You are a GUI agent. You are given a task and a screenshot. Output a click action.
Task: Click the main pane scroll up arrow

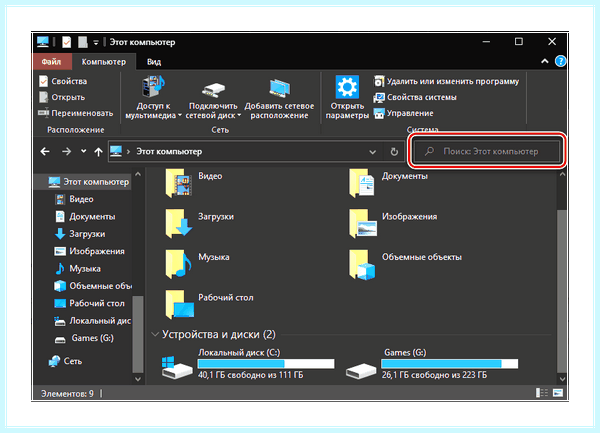point(562,174)
